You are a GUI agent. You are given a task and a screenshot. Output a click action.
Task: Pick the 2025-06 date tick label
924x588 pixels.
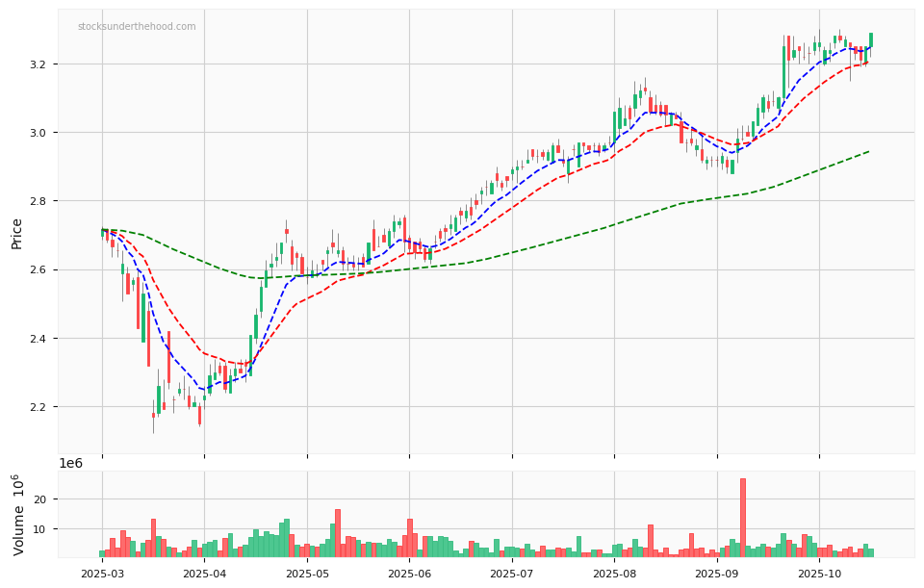click(x=409, y=574)
